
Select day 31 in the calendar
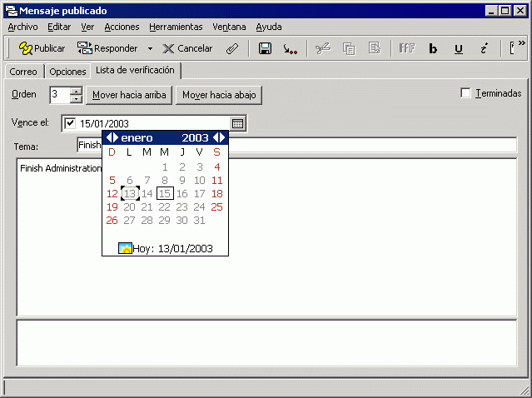[200, 220]
